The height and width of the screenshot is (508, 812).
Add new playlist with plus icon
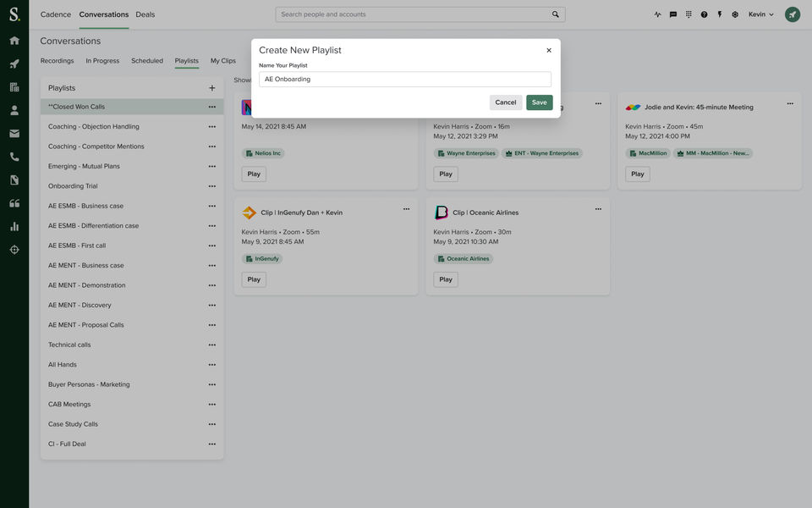coord(211,88)
